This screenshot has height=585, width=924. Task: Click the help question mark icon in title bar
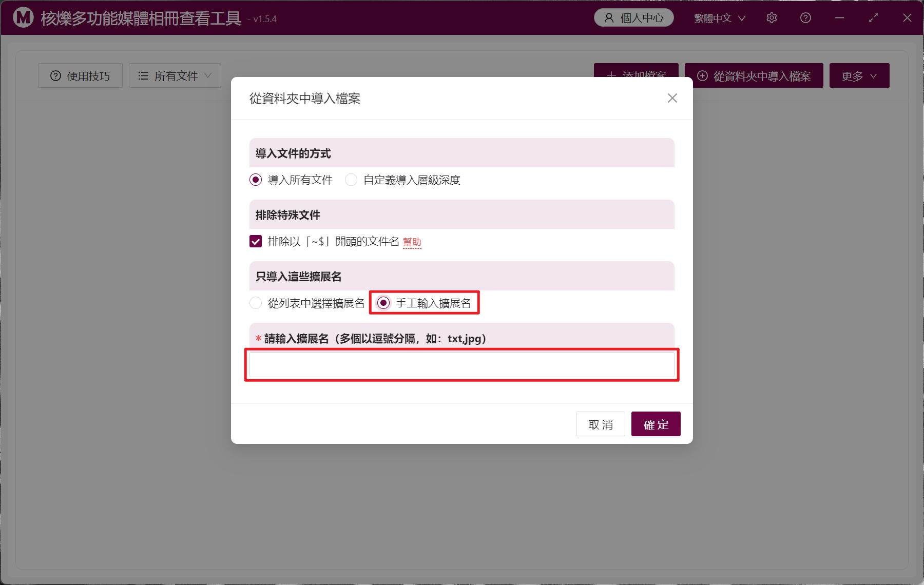click(805, 18)
